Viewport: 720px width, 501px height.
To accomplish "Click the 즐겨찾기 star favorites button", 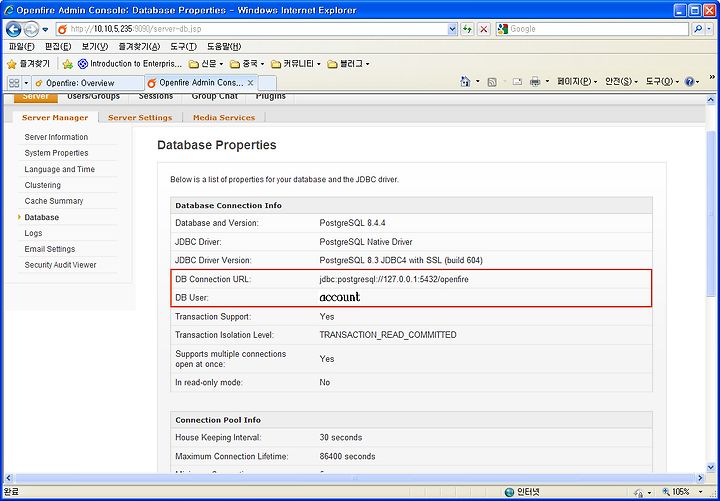I will pyautogui.click(x=28, y=64).
